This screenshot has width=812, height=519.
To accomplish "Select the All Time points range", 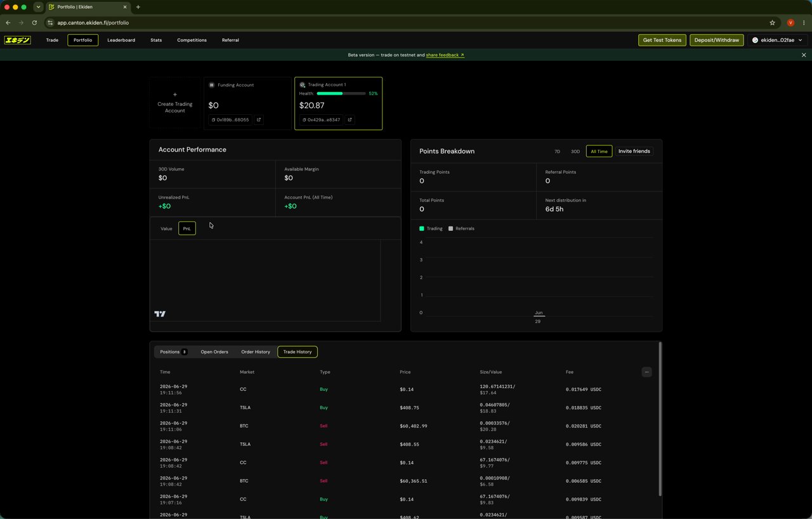I will pyautogui.click(x=599, y=152).
